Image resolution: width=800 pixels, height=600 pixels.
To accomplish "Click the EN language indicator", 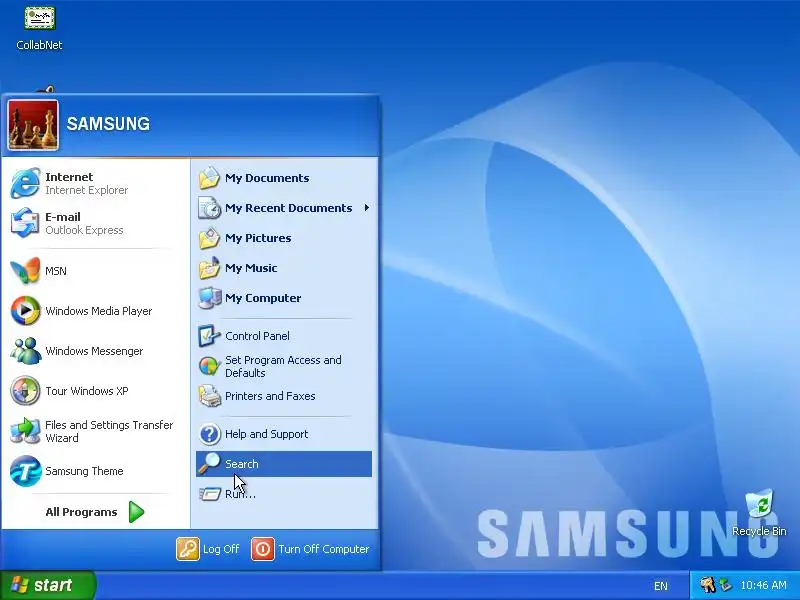I will point(661,586).
